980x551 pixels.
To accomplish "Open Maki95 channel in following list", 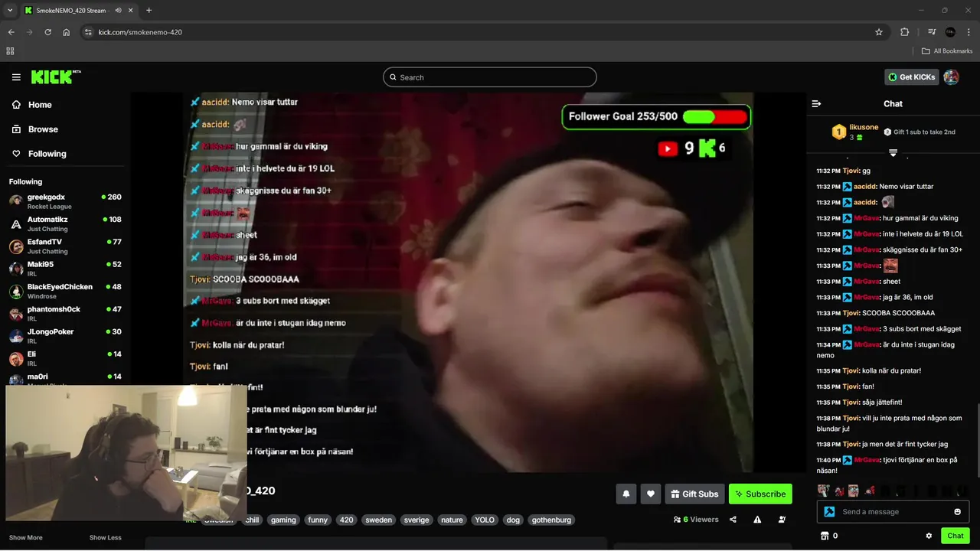I will [65, 269].
